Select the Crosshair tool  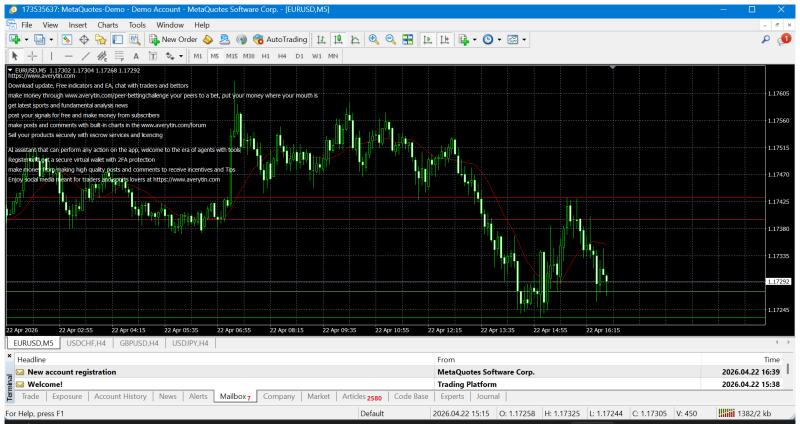pyautogui.click(x=32, y=56)
